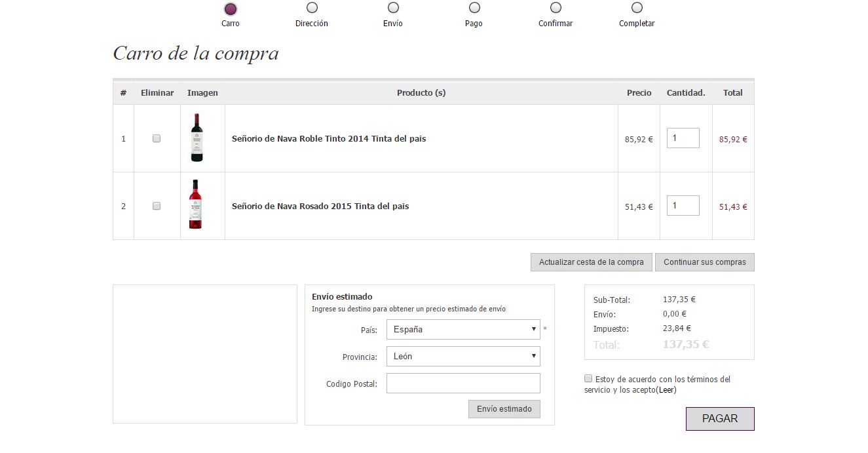868x453 pixels.
Task: Click the Sub-Total value 137,35 €
Action: click(679, 300)
